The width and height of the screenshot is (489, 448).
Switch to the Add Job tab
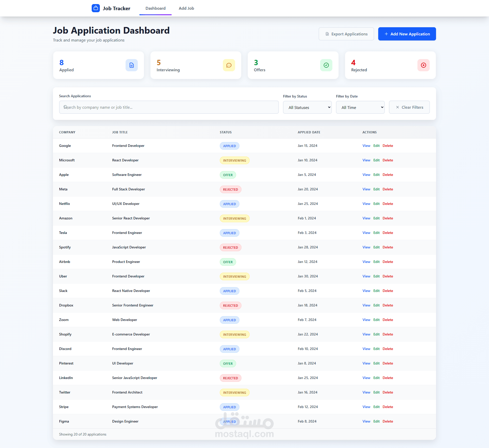click(x=186, y=8)
